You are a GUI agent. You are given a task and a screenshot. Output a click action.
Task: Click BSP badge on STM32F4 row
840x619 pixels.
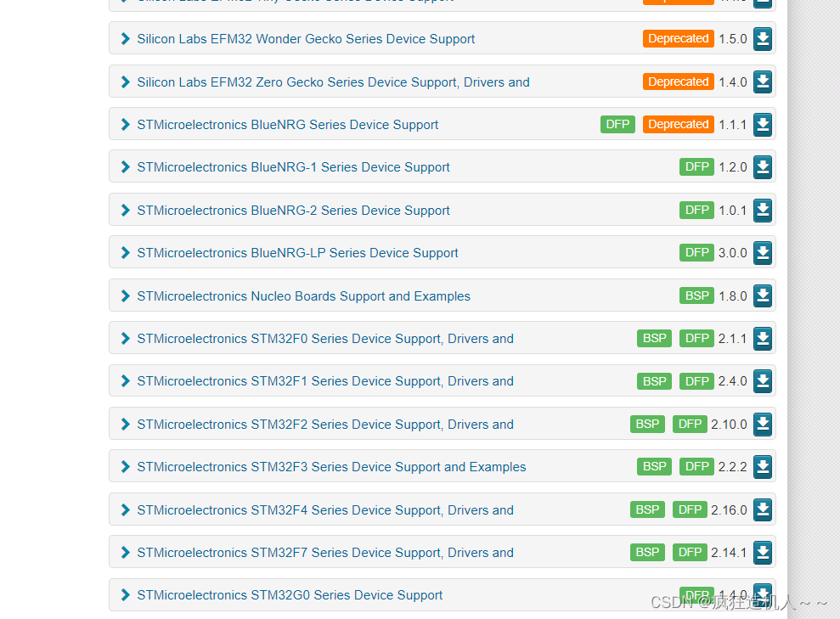click(x=648, y=509)
